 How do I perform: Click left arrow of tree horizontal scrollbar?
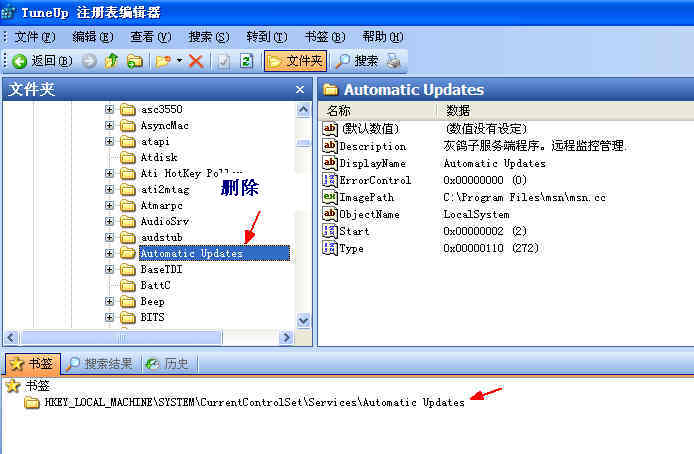click(12, 338)
